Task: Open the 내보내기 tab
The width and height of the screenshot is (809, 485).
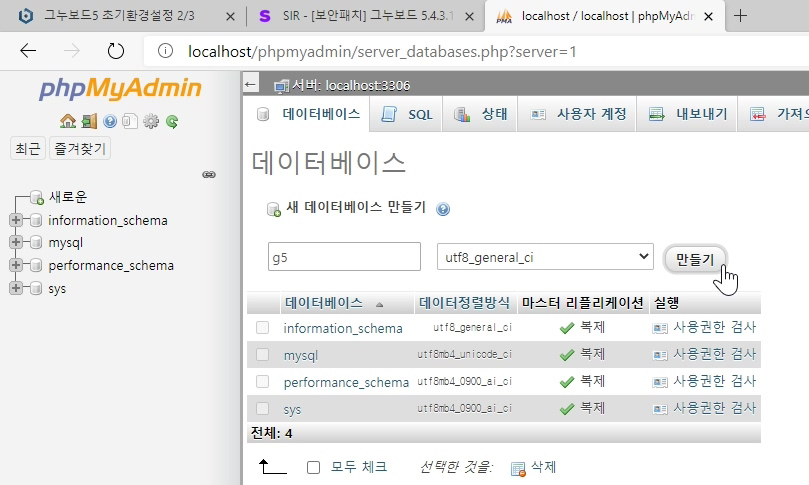Action: tap(688, 115)
